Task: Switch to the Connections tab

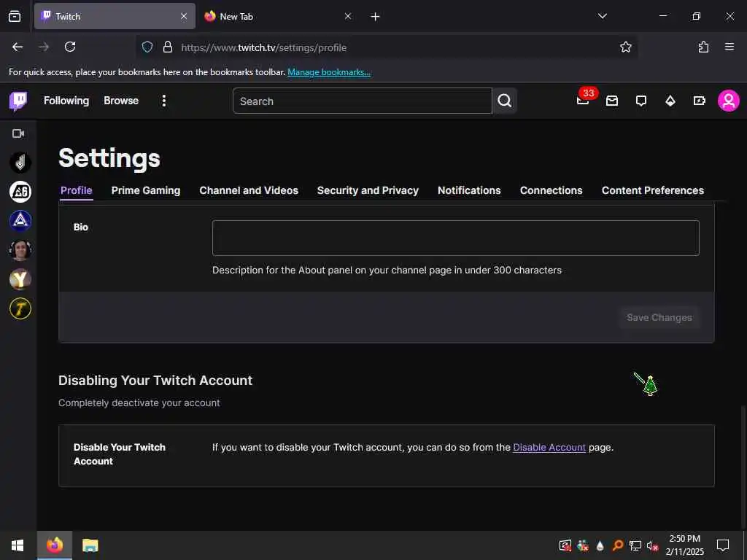Action: click(551, 190)
